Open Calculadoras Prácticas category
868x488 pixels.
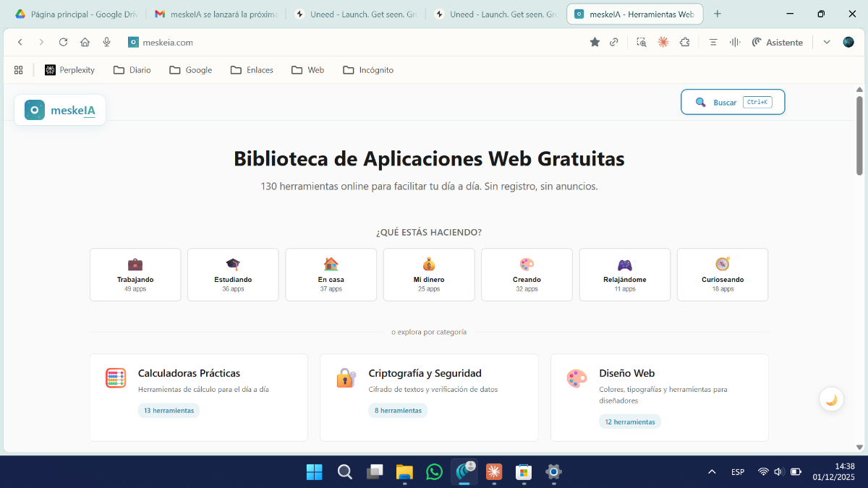(189, 374)
